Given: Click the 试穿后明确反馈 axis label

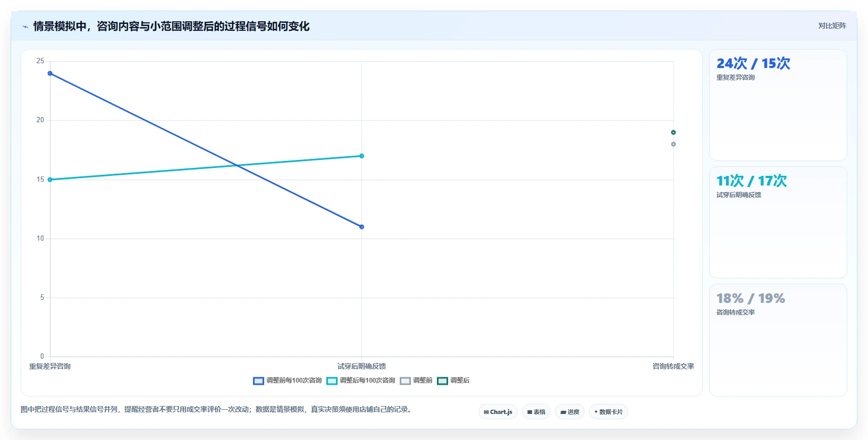Looking at the screenshot, I should (361, 366).
